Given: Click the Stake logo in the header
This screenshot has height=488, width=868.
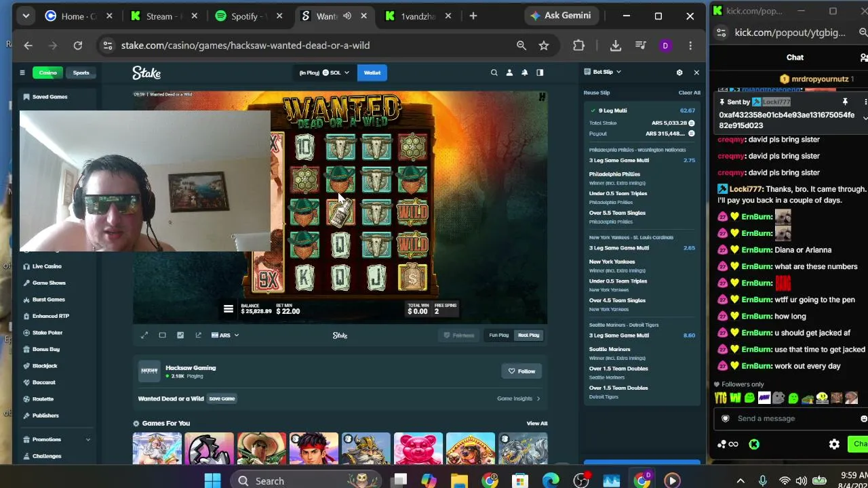Looking at the screenshot, I should [x=146, y=73].
